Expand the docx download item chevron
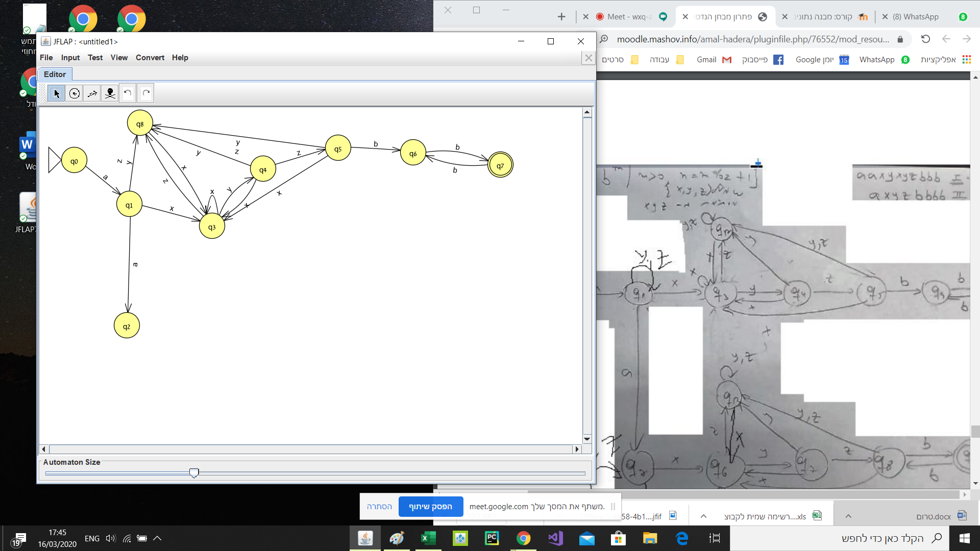980x551 pixels. 848,516
